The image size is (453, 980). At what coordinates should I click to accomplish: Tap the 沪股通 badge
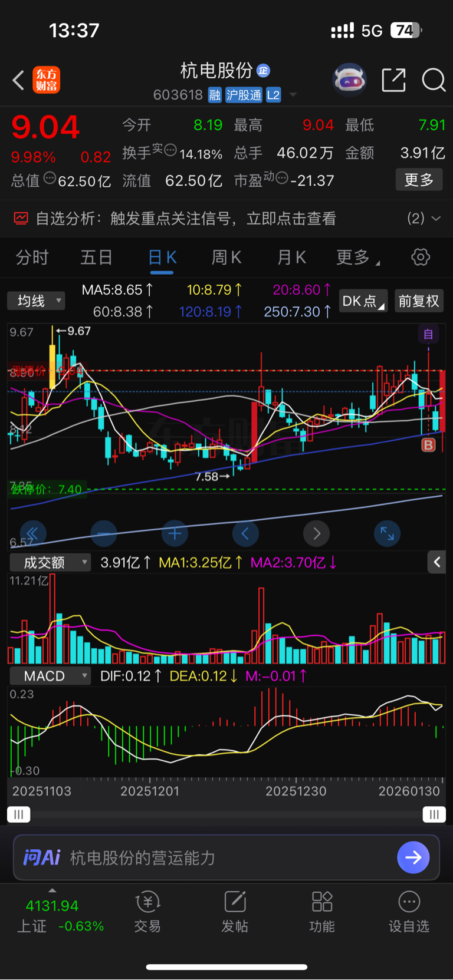[244, 95]
